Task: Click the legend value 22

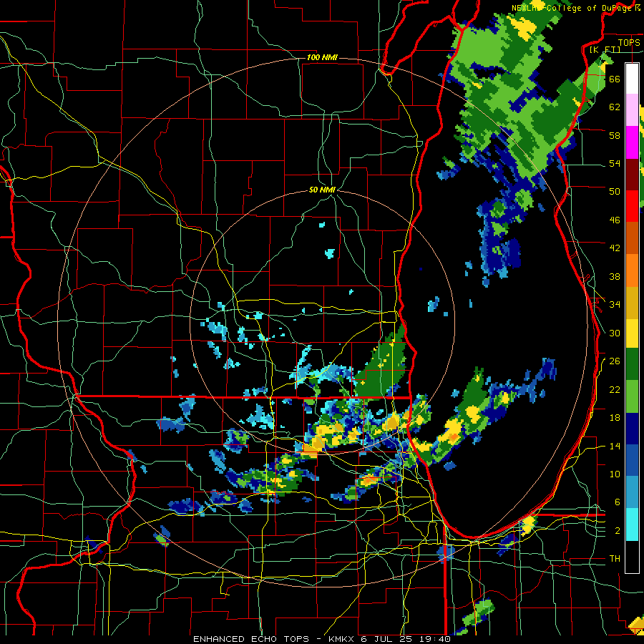Action: pos(615,389)
